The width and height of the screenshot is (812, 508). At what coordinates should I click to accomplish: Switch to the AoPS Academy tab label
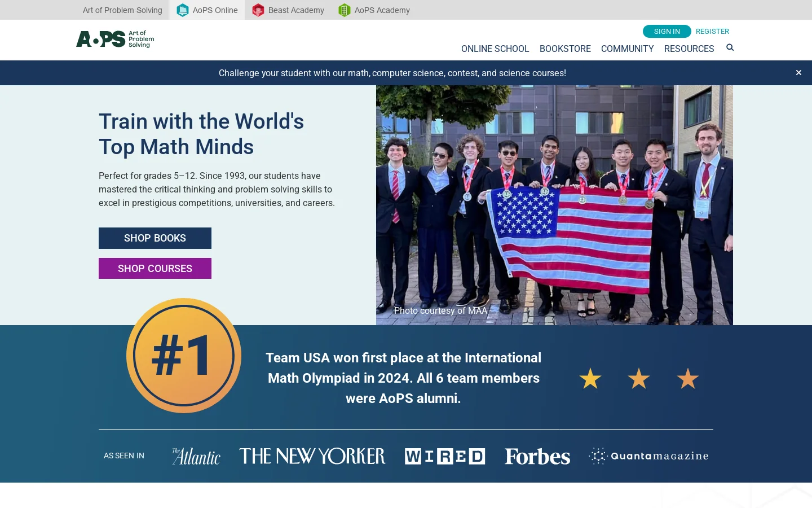click(382, 10)
